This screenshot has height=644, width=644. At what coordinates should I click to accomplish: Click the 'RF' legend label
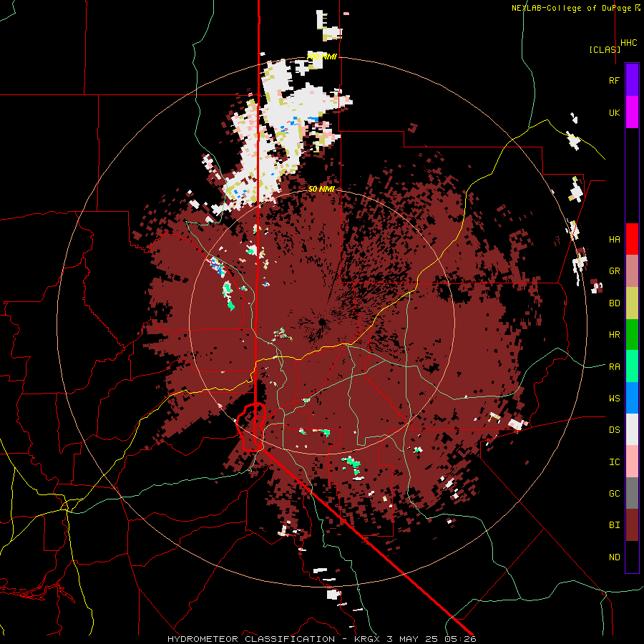tap(614, 81)
